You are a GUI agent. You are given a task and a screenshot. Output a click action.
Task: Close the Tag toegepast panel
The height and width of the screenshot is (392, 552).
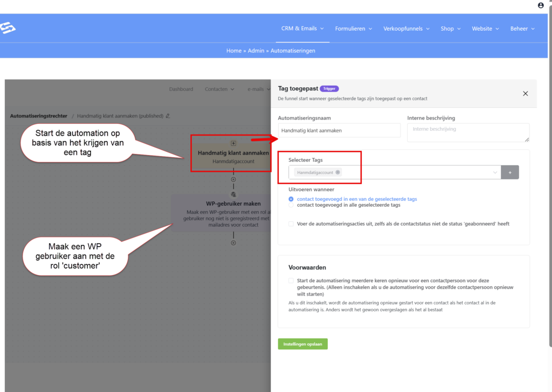526,94
